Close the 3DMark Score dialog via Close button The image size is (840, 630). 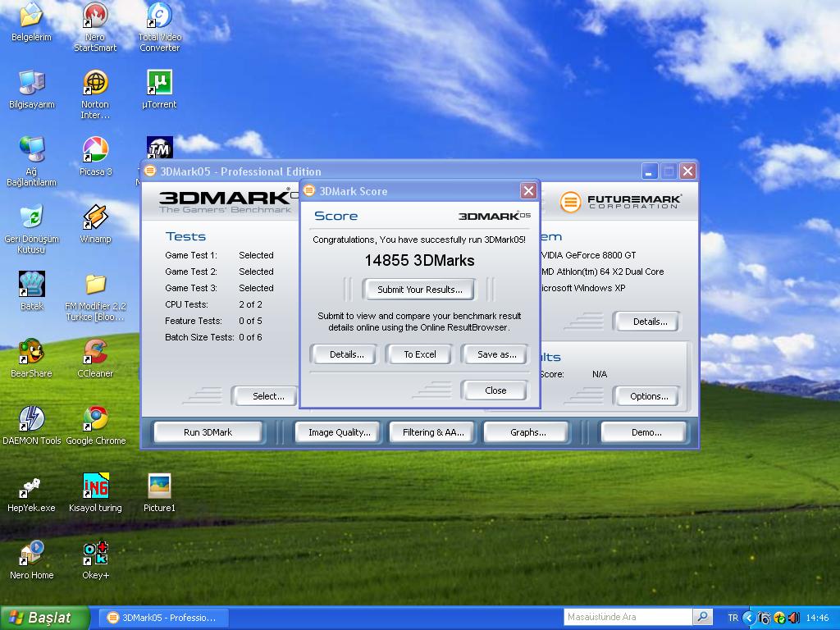[495, 390]
